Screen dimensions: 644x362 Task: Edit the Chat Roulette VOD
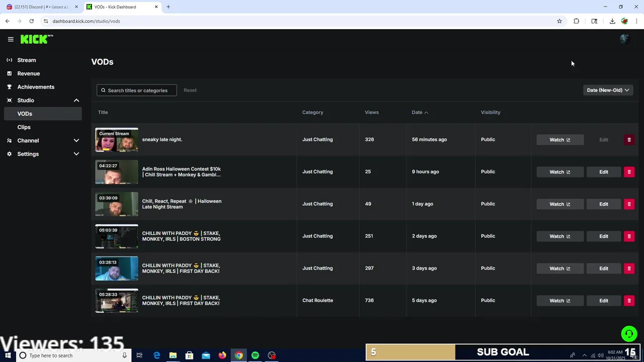pyautogui.click(x=604, y=301)
